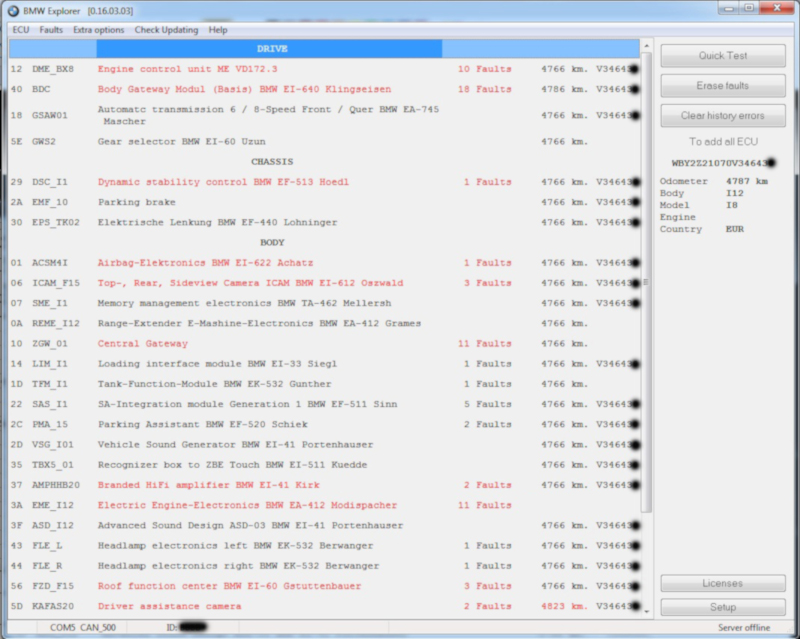Select the EMF_10 Parking brake row
This screenshot has width=800, height=639.
point(324,202)
